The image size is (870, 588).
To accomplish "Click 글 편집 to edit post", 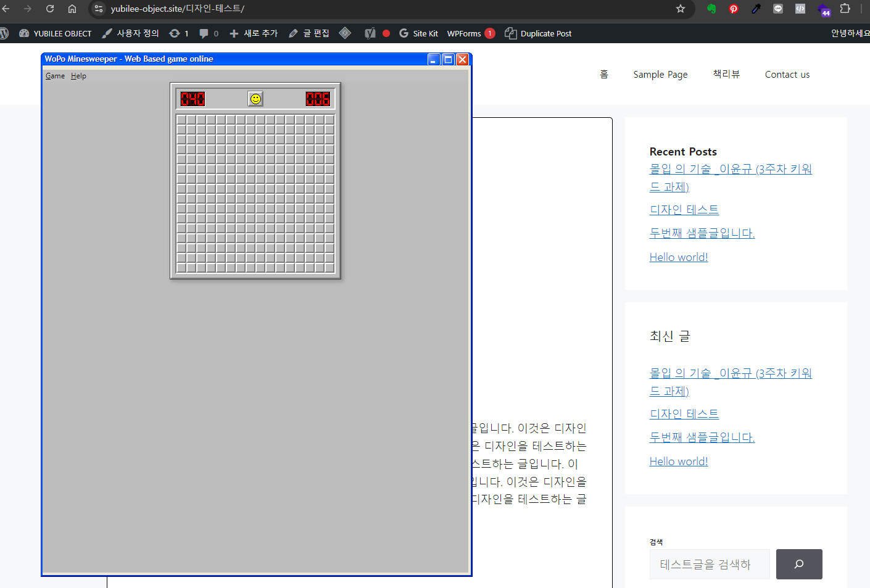I will (x=309, y=33).
